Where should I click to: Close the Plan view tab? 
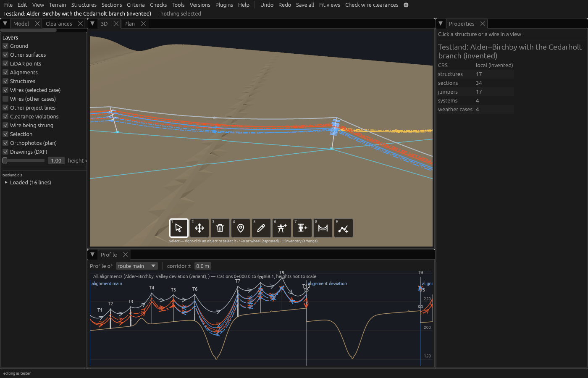click(144, 24)
